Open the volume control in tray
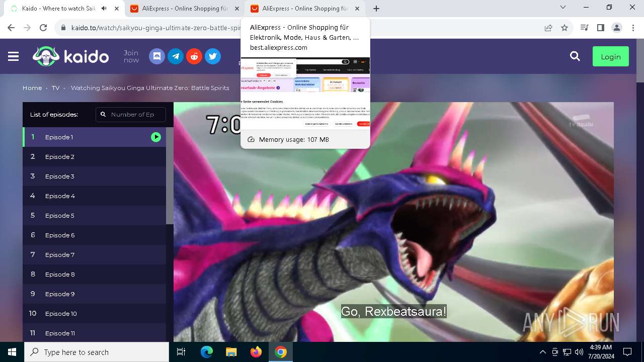The height and width of the screenshot is (362, 644). (579, 352)
